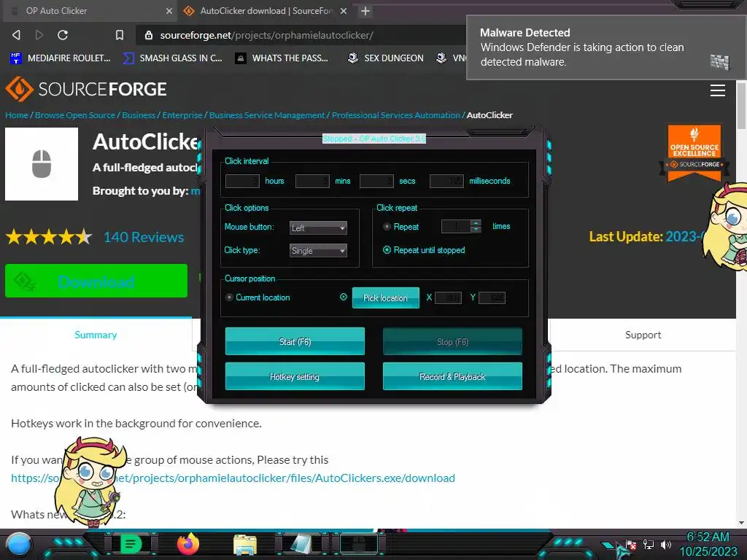The width and height of the screenshot is (747, 560).
Task: Open the MEDIAFIRE ROULET... bookmark
Action: coord(60,58)
